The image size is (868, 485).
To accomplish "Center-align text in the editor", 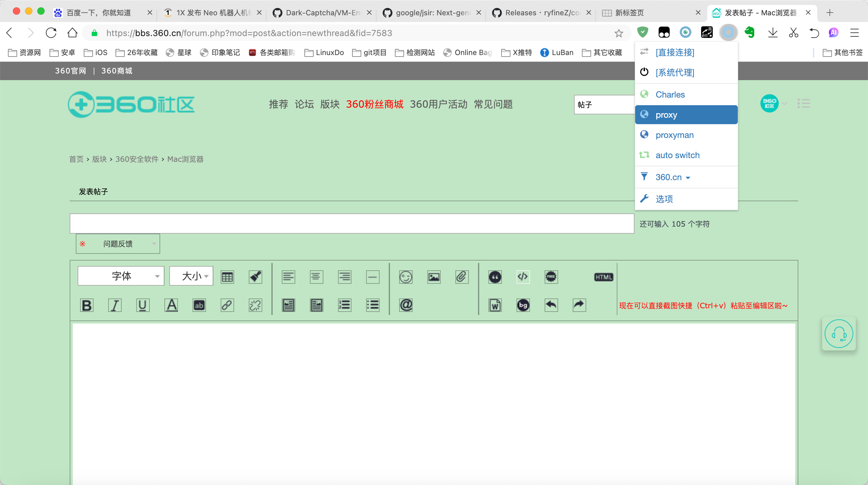I will pyautogui.click(x=316, y=277).
